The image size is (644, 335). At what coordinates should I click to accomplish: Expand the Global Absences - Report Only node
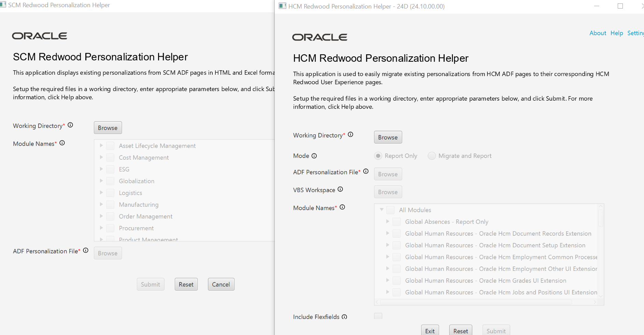pos(388,221)
